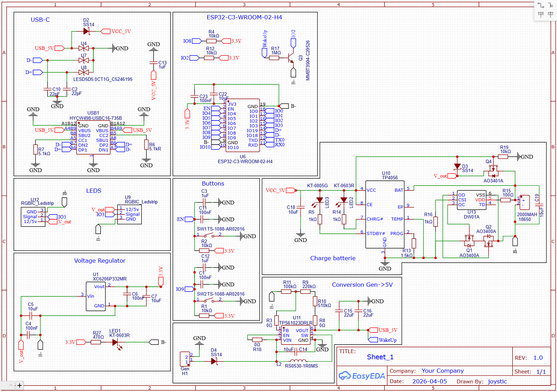
Task: Select the HYCW498-USBC16-735B part label
Action: [x=96, y=118]
